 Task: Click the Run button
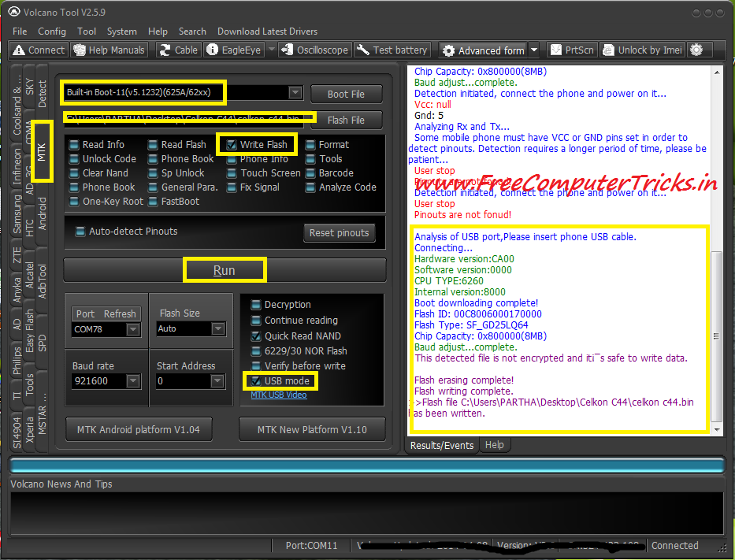click(x=225, y=270)
